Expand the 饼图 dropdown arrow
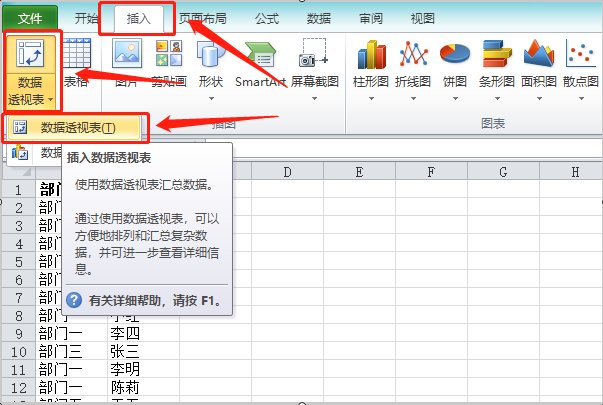This screenshot has height=405, width=603. click(455, 98)
